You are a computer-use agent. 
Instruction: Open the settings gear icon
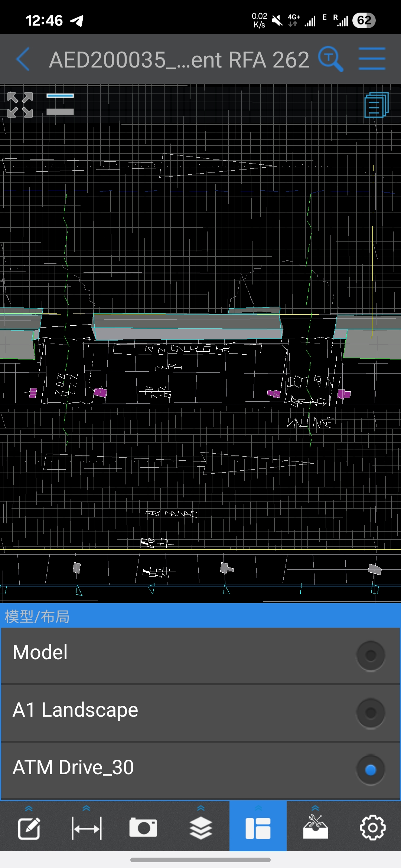click(x=372, y=828)
